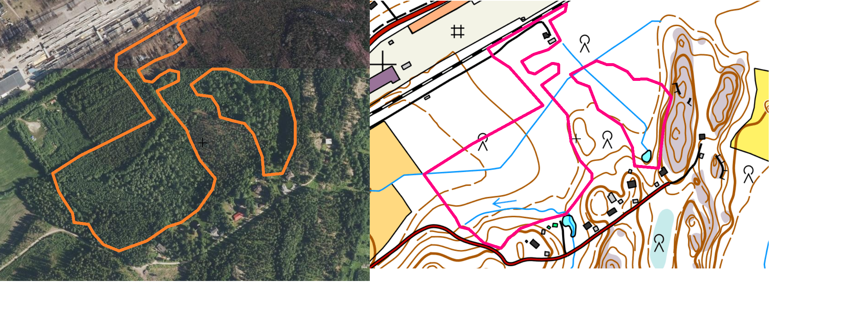Screen dimensions: 868x336
Task: Click the red-roofed house in the aerial photo
Action: [238, 216]
